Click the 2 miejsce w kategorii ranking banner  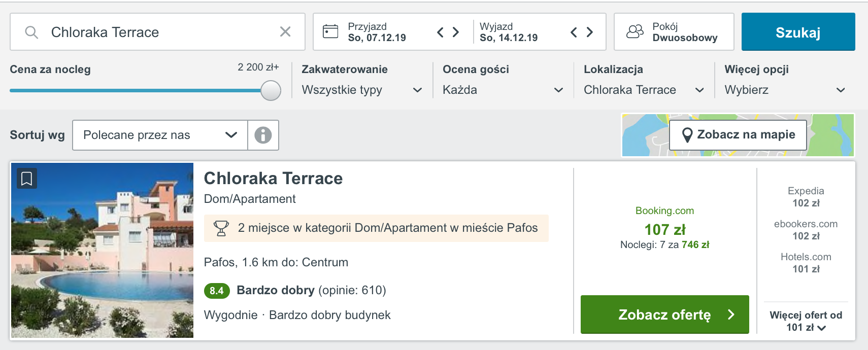376,228
